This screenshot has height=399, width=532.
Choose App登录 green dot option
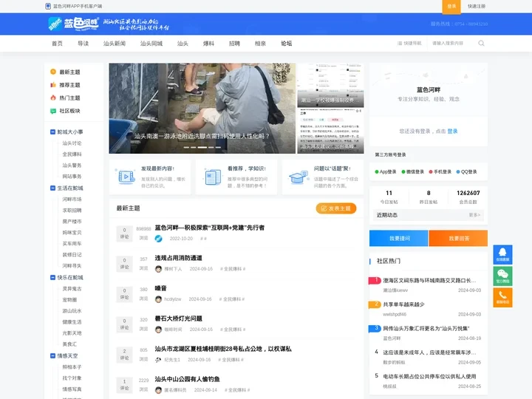tap(386, 171)
